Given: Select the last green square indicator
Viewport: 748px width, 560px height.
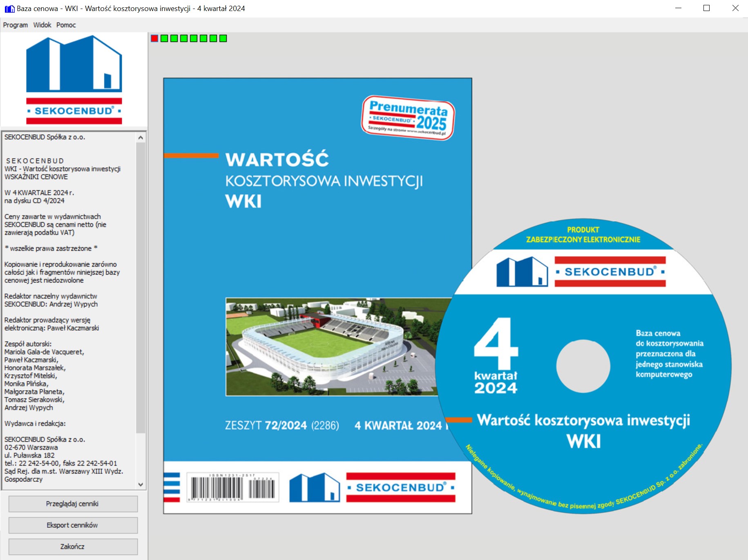Looking at the screenshot, I should pyautogui.click(x=223, y=38).
